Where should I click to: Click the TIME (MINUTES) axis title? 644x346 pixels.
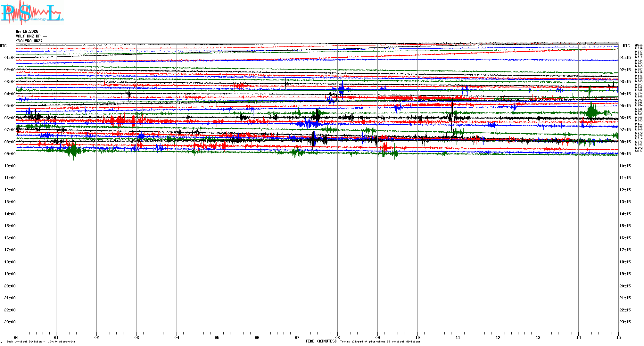tap(321, 341)
